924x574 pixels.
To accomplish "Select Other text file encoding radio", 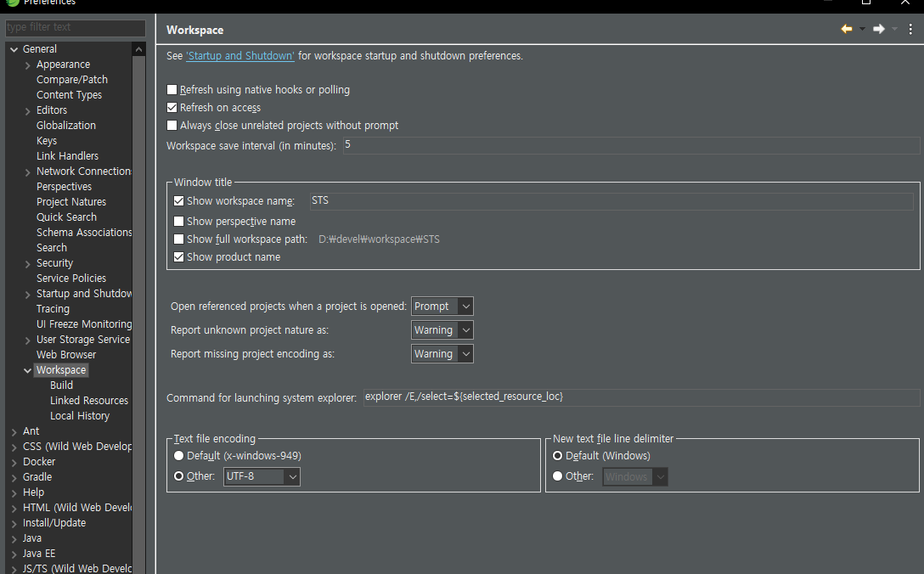I will [x=178, y=476].
